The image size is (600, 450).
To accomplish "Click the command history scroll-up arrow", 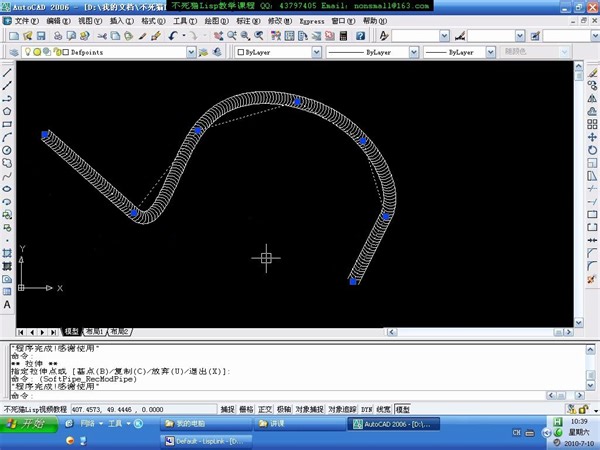I will [x=590, y=349].
